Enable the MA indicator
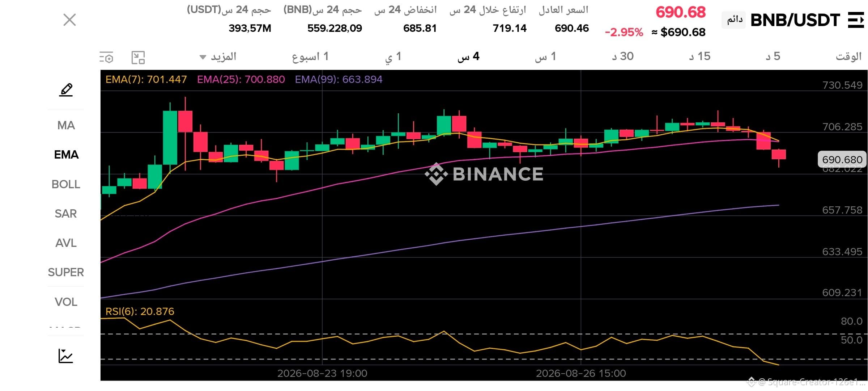 tap(66, 125)
